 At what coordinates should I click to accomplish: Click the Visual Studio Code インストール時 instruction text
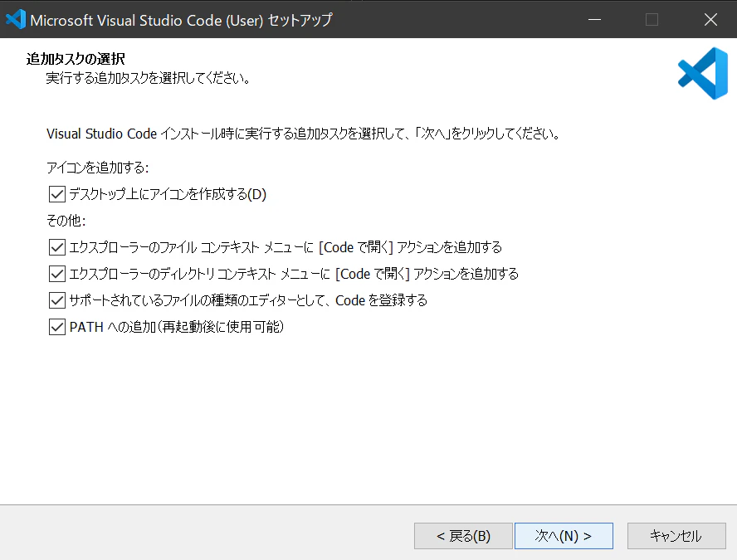click(x=303, y=134)
